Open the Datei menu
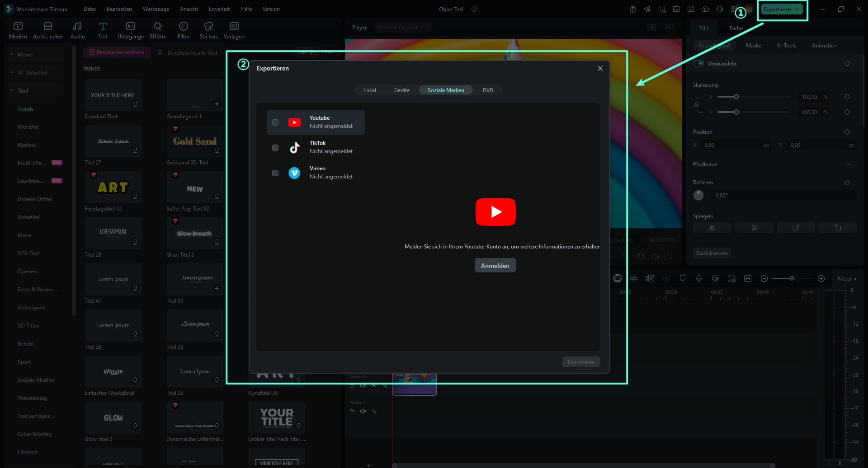The height and width of the screenshot is (468, 868). tap(90, 9)
